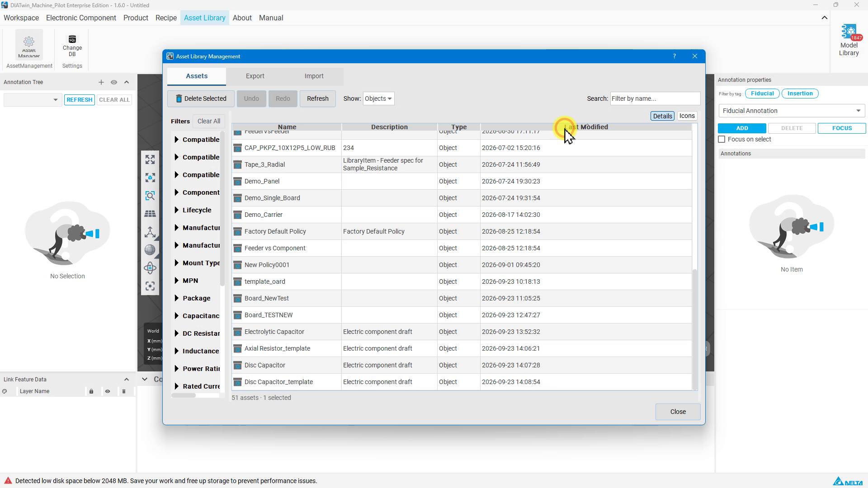Screen dimensions: 868x488
Task: Click the fit-all view icon in viewport toolbar
Action: coord(150,160)
